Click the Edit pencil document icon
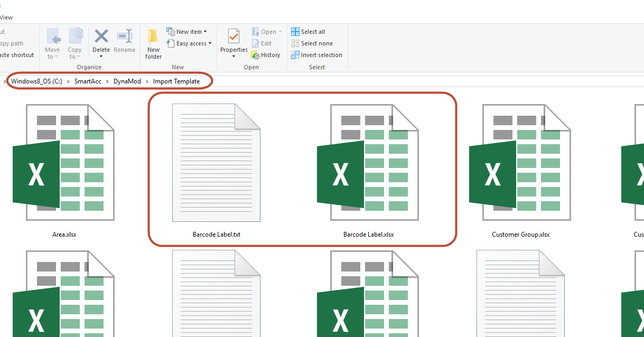Viewport: 644px width, 337px height. pos(255,43)
